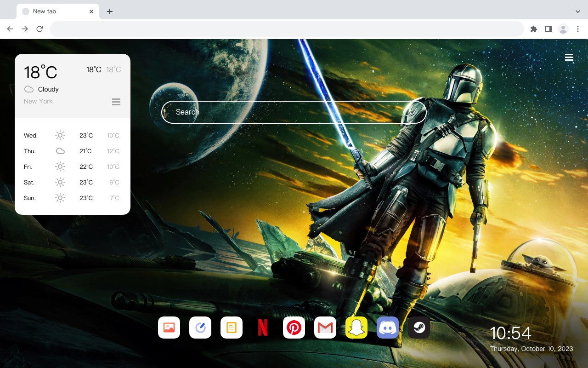588x368 pixels.
Task: Click the date Thursday, October 10, 2023
Action: [x=531, y=349]
